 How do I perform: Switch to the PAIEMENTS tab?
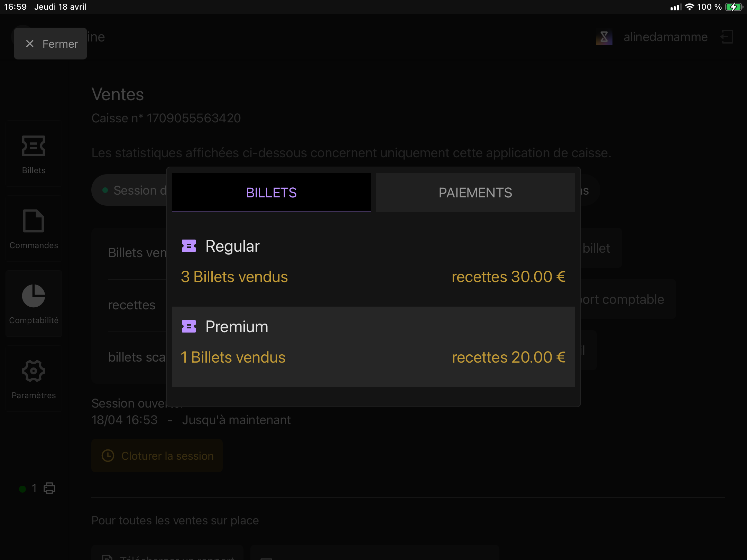pos(475,193)
